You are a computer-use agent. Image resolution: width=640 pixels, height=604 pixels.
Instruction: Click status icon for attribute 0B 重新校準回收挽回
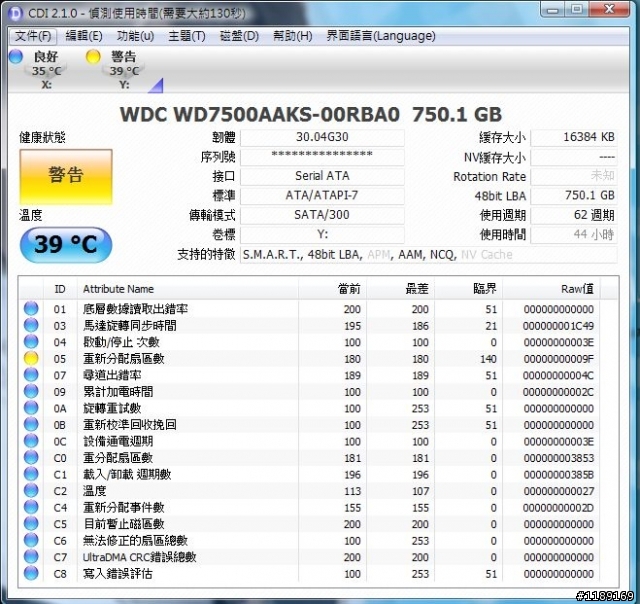tap(31, 424)
